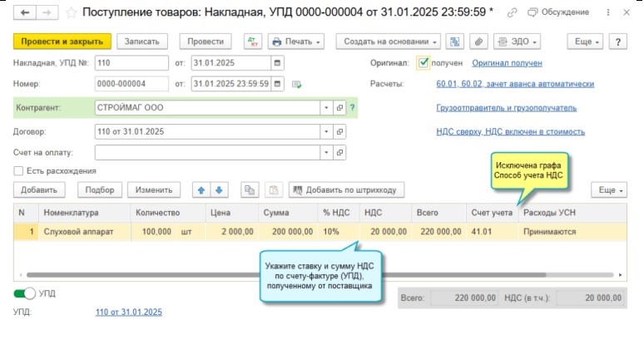Expand the Контрагент dropdown list
Image resolution: width=644 pixels, height=339 pixels.
[x=325, y=108]
